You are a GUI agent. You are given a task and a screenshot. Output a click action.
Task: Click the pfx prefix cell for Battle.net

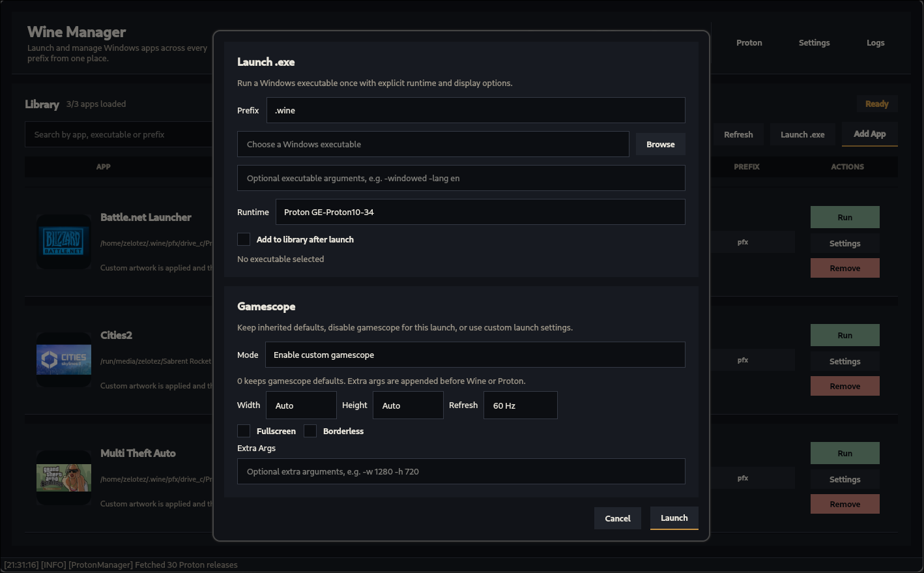[x=743, y=242]
